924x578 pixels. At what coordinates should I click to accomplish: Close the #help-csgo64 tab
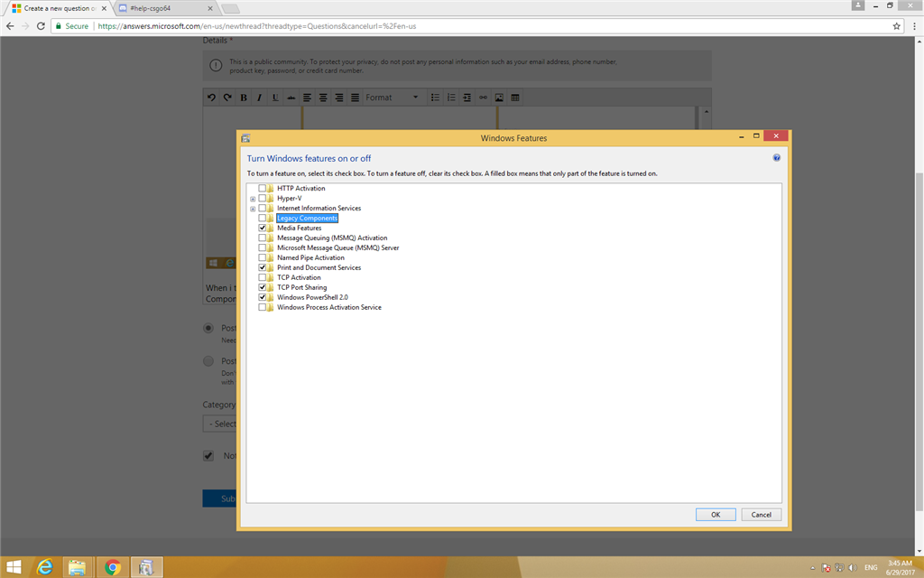click(x=210, y=8)
